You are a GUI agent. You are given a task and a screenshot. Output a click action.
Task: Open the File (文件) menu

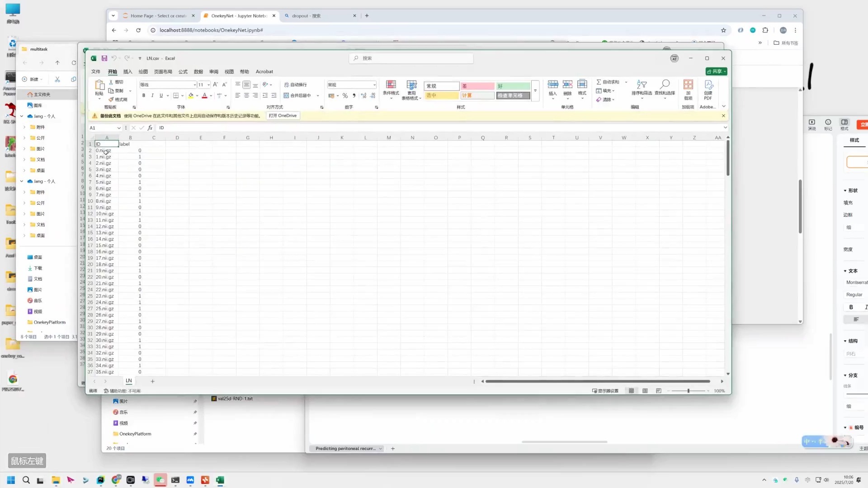click(x=96, y=72)
